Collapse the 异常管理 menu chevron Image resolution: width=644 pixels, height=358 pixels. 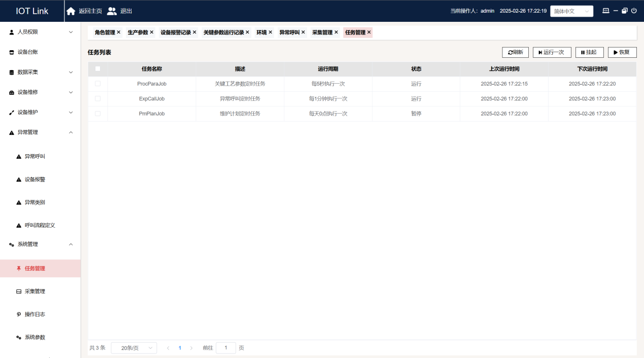71,132
